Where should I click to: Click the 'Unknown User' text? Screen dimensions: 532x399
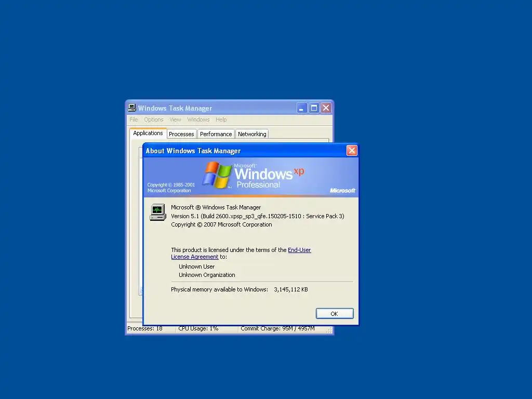(x=196, y=267)
